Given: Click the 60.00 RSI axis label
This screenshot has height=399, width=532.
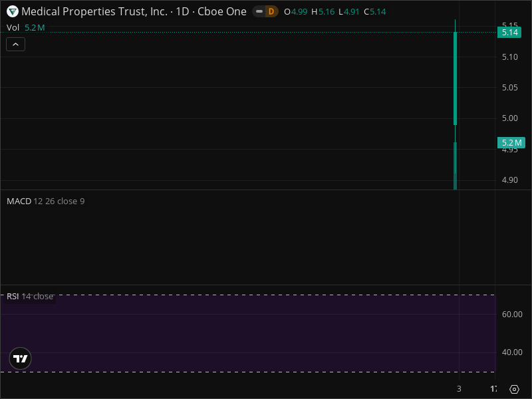Looking at the screenshot, I should tap(512, 314).
